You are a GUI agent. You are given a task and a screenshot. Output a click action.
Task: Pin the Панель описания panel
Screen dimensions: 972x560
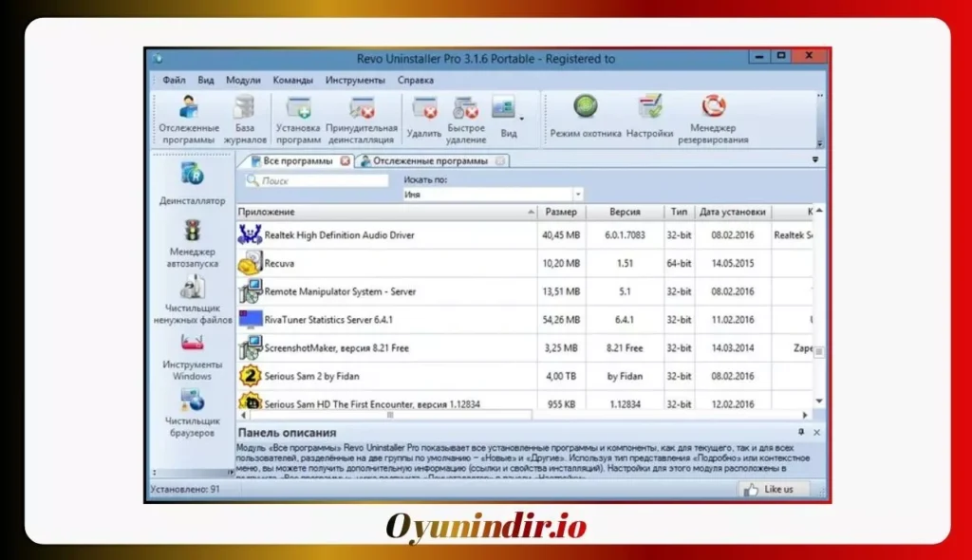point(801,432)
